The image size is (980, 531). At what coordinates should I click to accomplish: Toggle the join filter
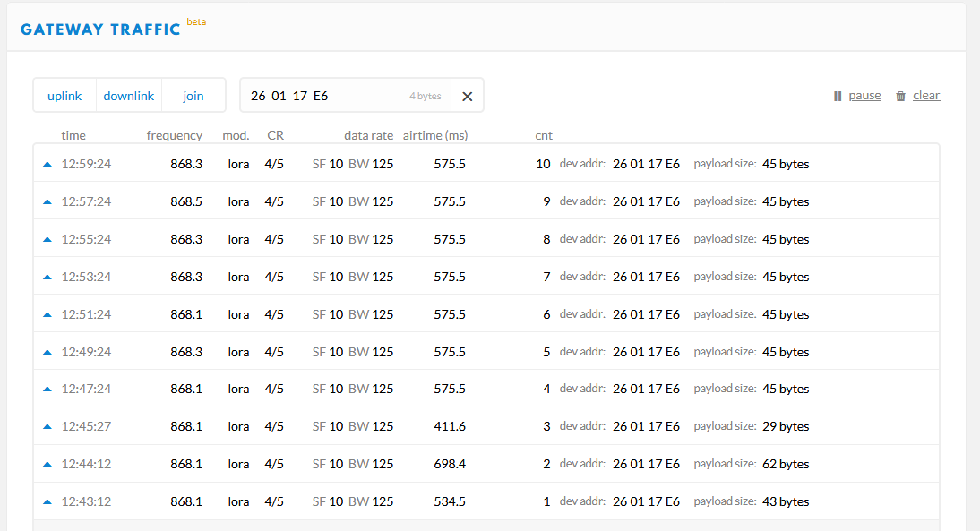click(193, 96)
